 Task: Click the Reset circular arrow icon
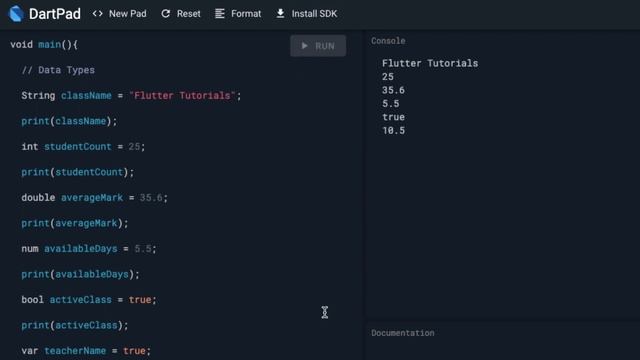165,13
